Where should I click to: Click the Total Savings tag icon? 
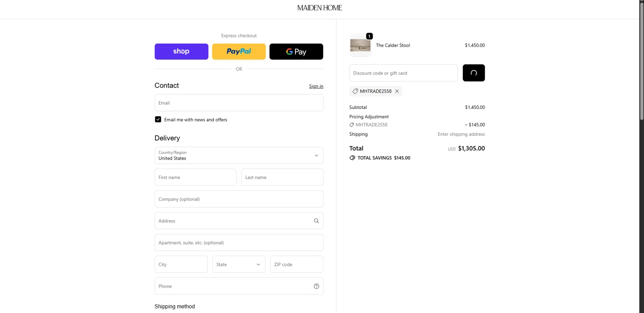click(x=352, y=158)
